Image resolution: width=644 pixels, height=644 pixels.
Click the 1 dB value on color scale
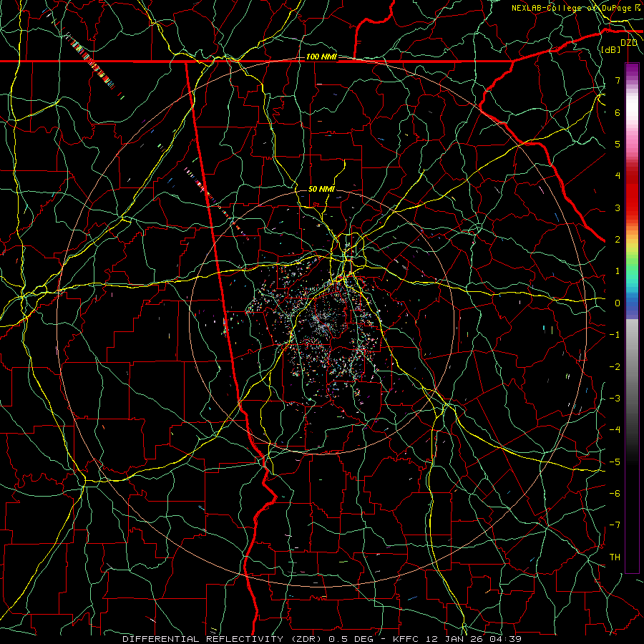click(x=618, y=271)
